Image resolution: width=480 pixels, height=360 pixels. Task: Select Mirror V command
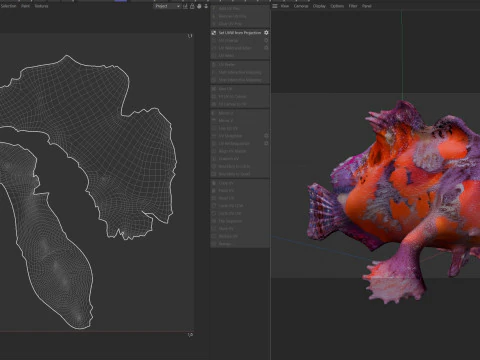pos(226,121)
